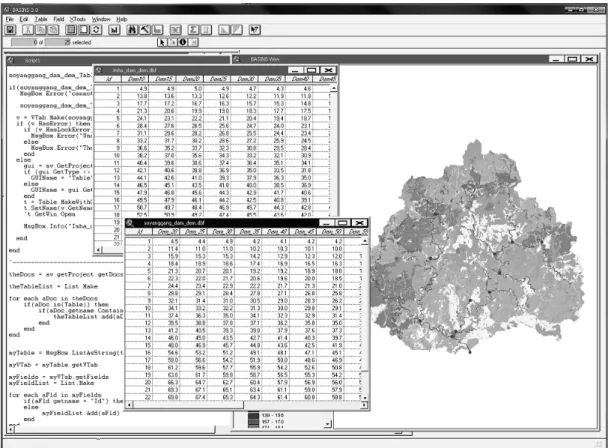Select the Identify info tool
Image resolution: width=611 pixels, height=448 pixels.
tap(182, 42)
